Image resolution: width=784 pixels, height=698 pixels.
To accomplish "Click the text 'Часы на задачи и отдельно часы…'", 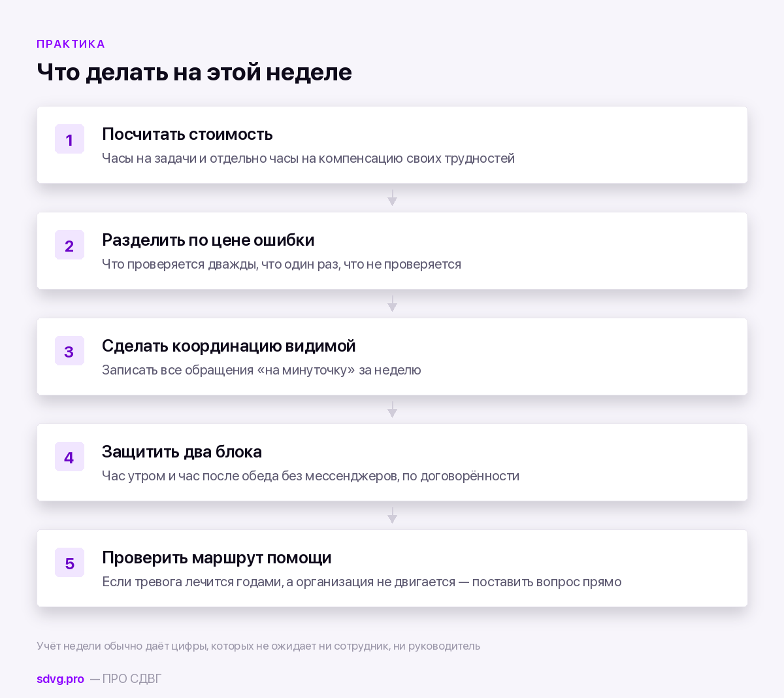I will tap(308, 158).
